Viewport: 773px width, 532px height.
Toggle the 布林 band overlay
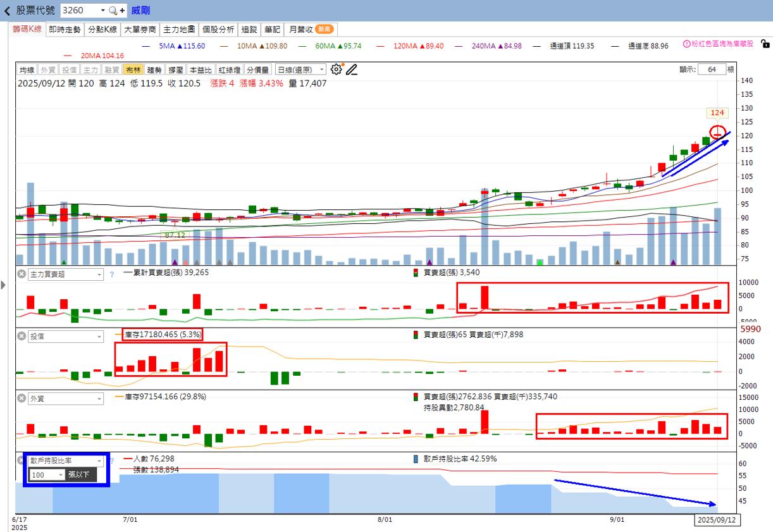click(x=133, y=70)
